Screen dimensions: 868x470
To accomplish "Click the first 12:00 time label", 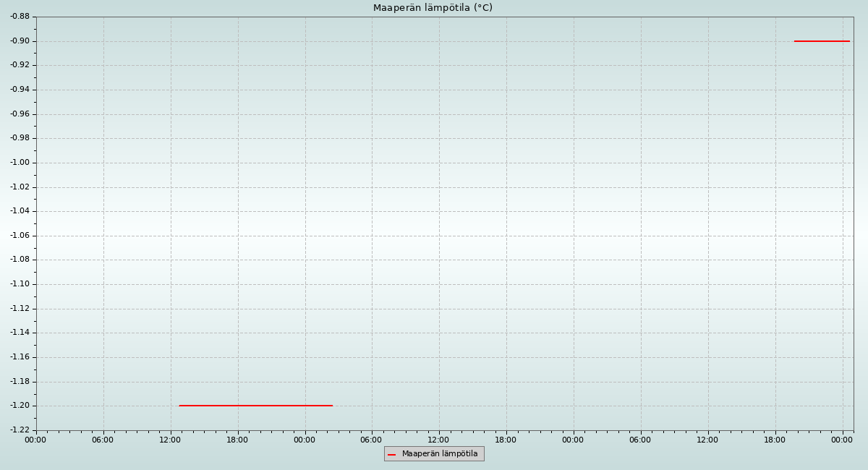I will click(170, 440).
